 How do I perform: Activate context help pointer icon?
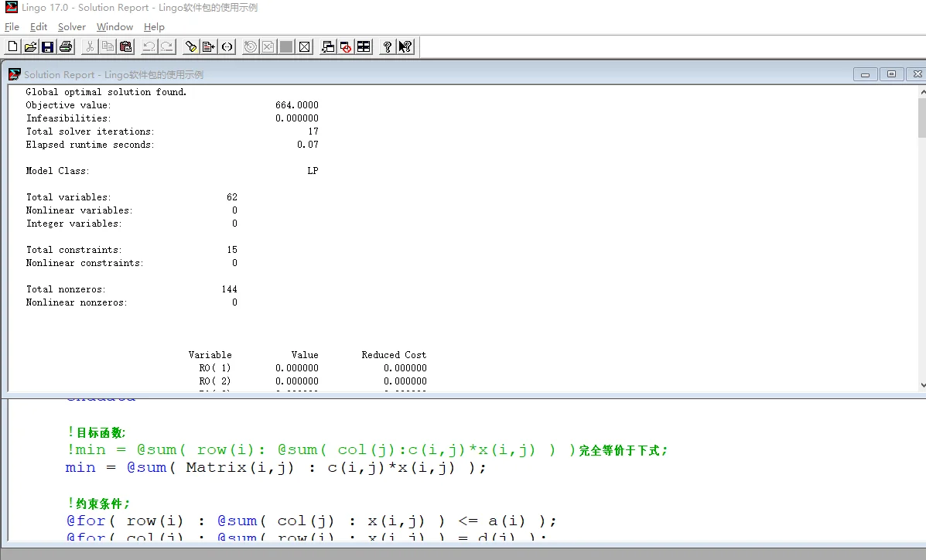(x=405, y=46)
